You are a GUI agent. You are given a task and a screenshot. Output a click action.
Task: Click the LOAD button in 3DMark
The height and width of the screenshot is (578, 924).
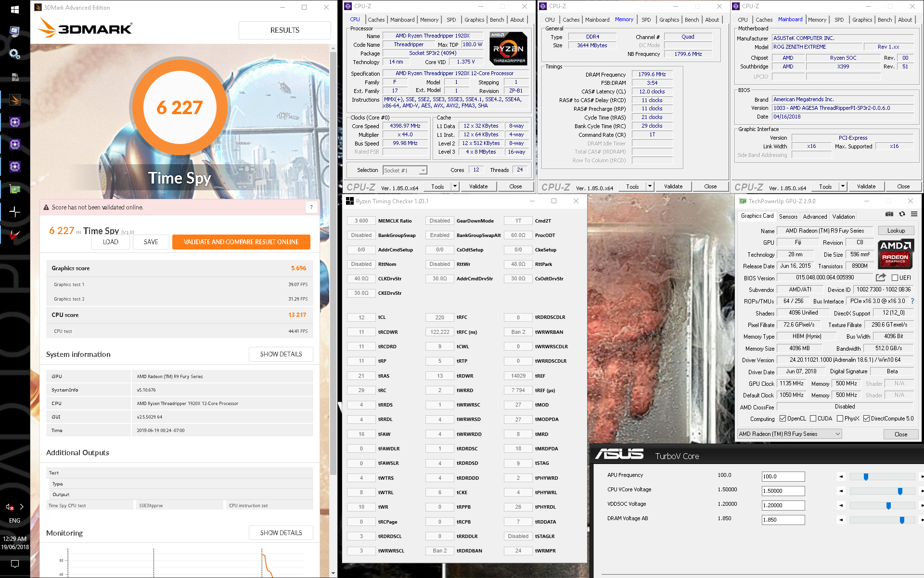pyautogui.click(x=111, y=242)
